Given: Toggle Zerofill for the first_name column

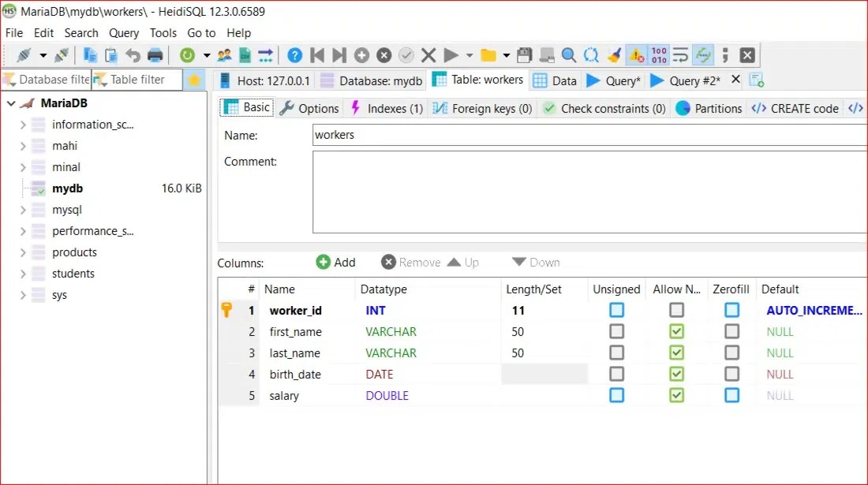Looking at the screenshot, I should pos(731,331).
